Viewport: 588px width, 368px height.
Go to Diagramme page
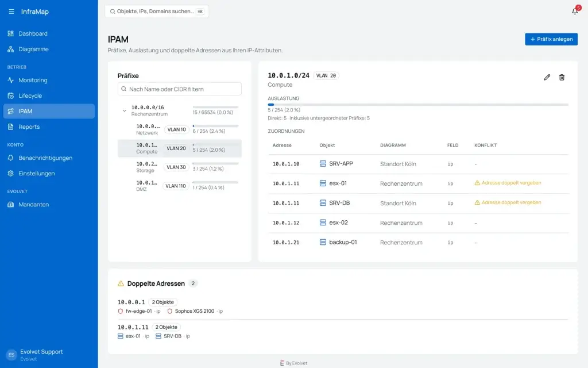[49, 49]
